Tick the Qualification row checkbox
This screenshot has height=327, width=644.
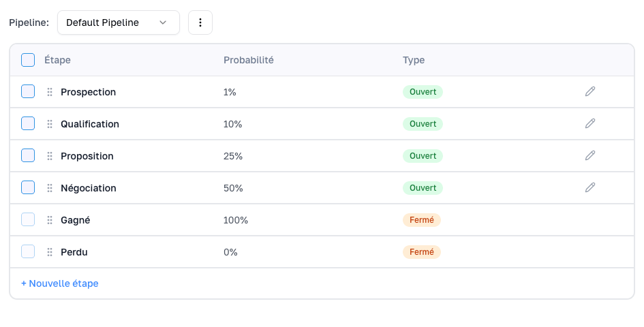[x=28, y=123]
